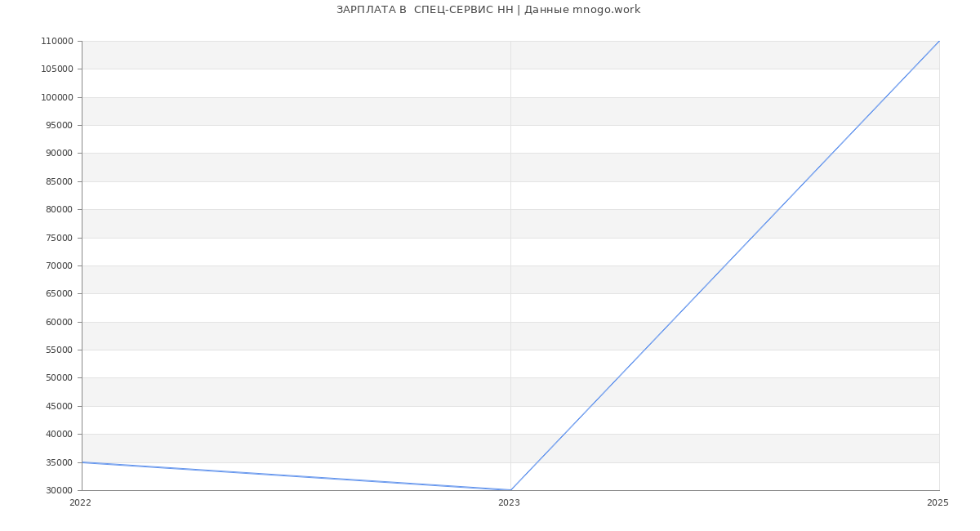The image size is (980, 531).
Task: Click the 35000 y-axis tick label
Action: coord(59,462)
